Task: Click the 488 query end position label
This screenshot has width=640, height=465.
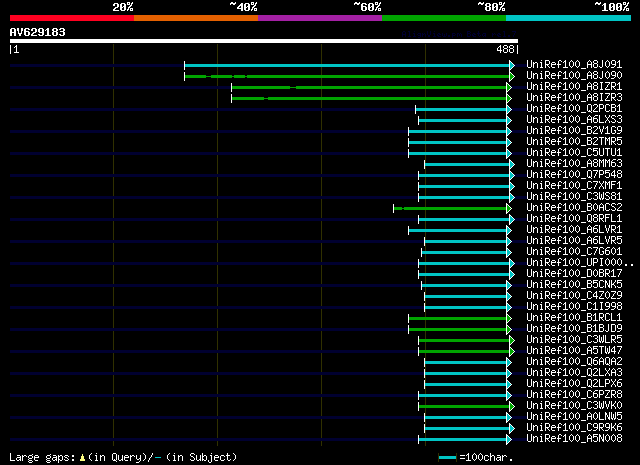Action: pos(505,49)
